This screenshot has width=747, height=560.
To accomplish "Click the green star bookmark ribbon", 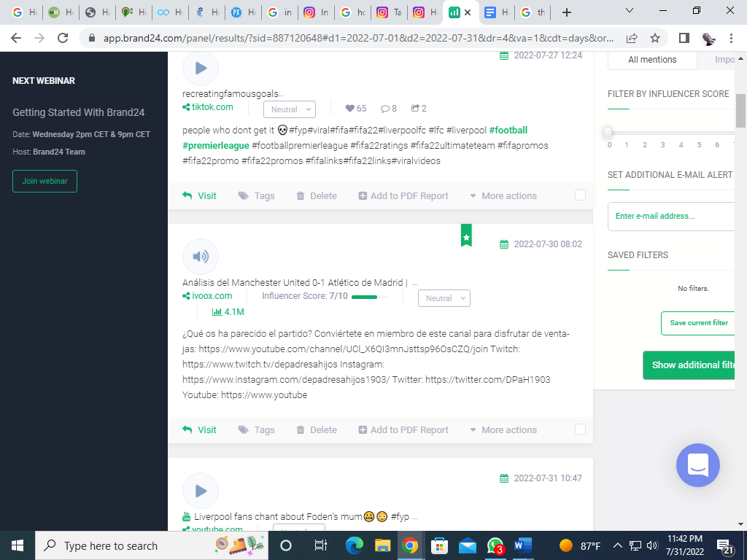I will 466,236.
